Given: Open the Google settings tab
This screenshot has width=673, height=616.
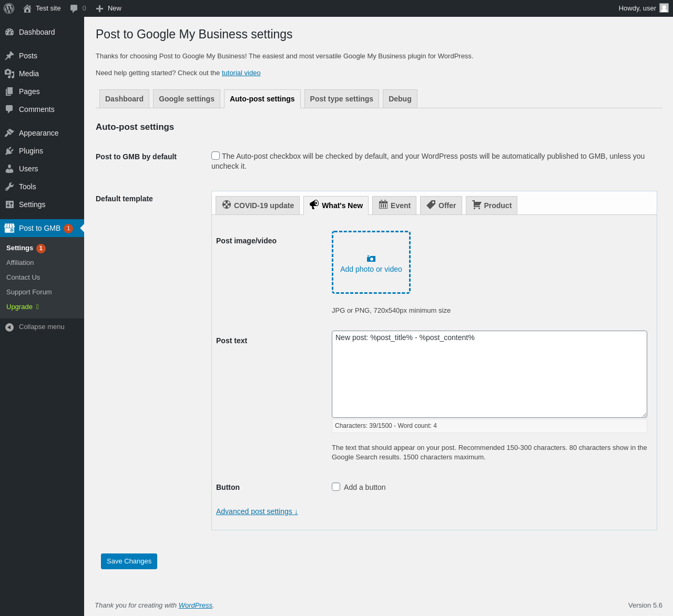Looking at the screenshot, I should pyautogui.click(x=187, y=99).
